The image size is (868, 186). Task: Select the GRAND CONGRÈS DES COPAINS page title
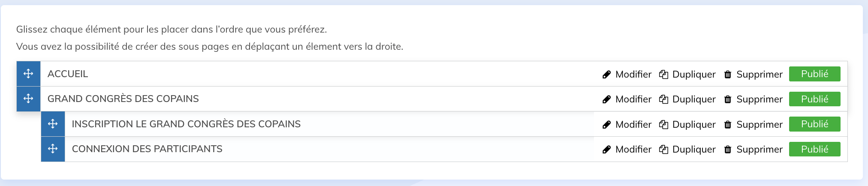coord(123,99)
